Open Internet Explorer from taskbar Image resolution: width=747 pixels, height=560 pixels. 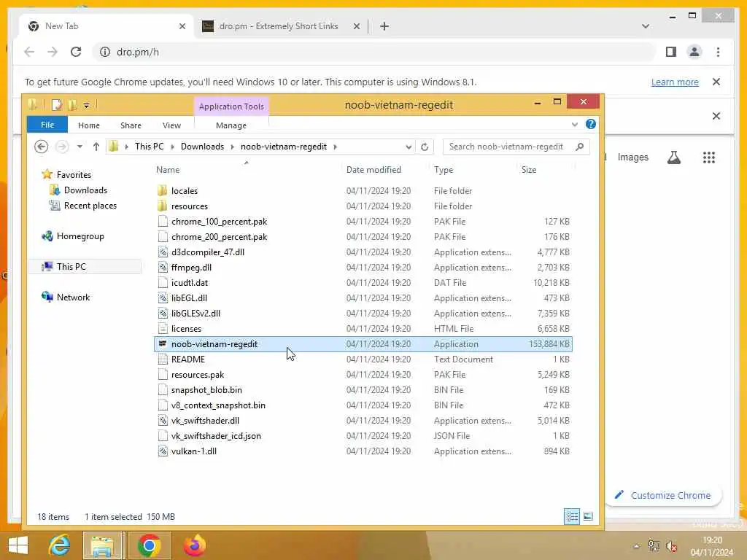click(59, 545)
